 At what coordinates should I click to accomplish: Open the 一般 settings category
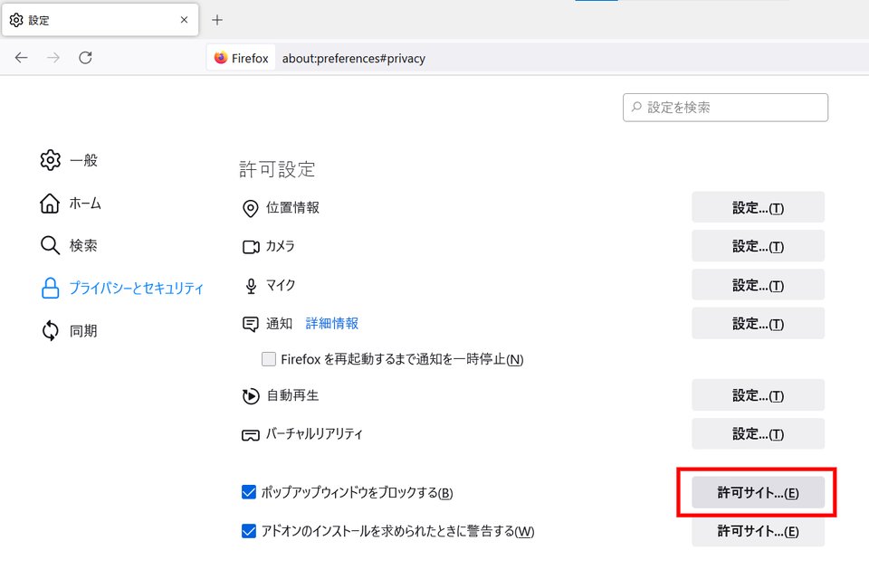pos(70,160)
